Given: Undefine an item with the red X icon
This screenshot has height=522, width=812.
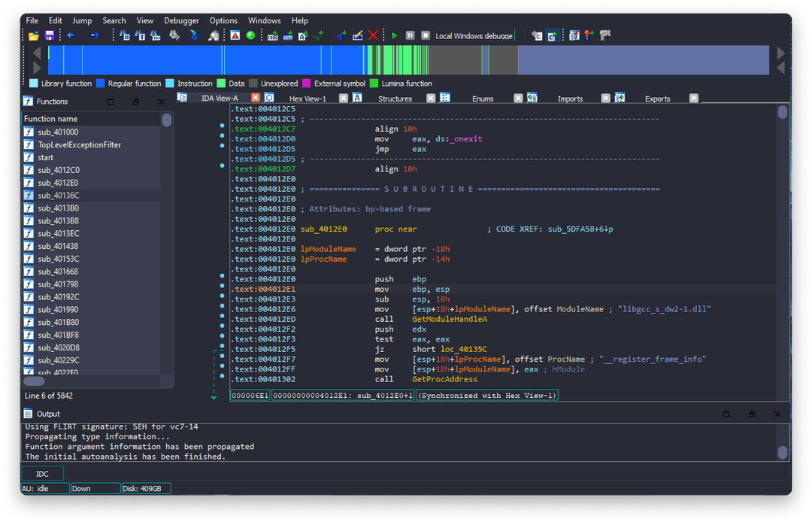Looking at the screenshot, I should (373, 35).
